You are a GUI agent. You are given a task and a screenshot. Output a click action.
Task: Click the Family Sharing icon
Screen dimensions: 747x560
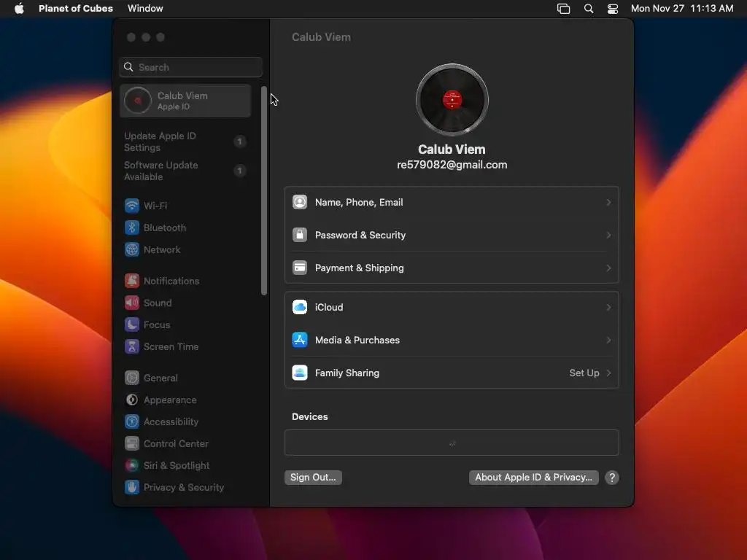(300, 373)
